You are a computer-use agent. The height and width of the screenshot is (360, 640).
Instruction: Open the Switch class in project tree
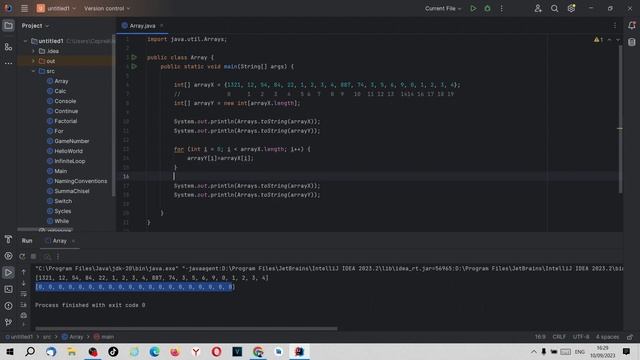point(63,201)
